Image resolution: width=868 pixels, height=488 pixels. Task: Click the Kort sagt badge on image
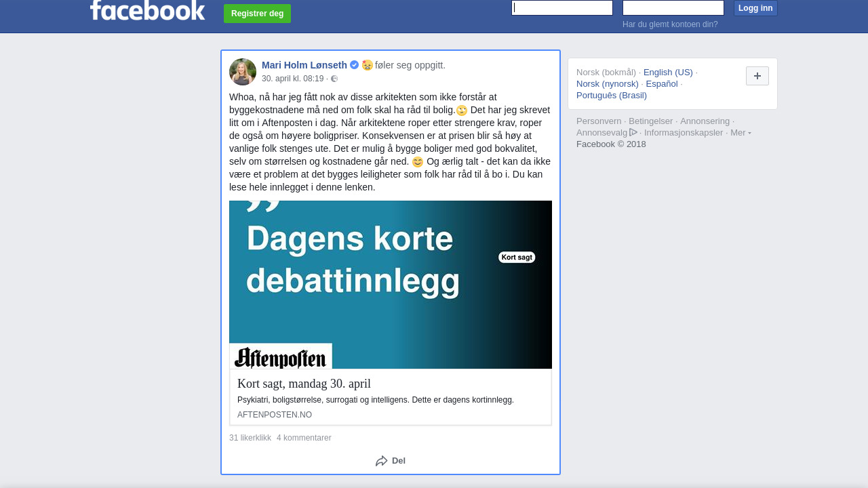[517, 258]
